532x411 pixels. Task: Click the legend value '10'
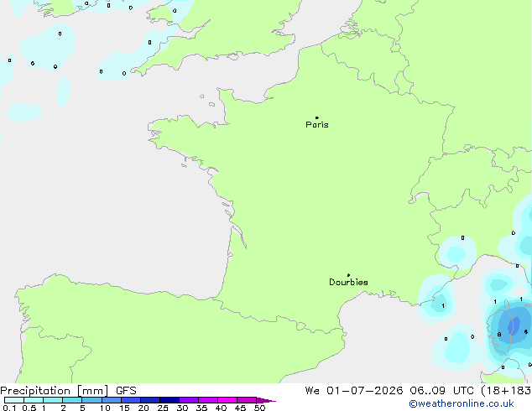105,408
